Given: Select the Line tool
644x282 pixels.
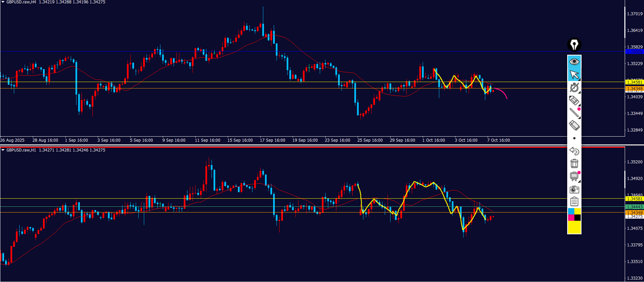Looking at the screenshot, I should (x=574, y=113).
